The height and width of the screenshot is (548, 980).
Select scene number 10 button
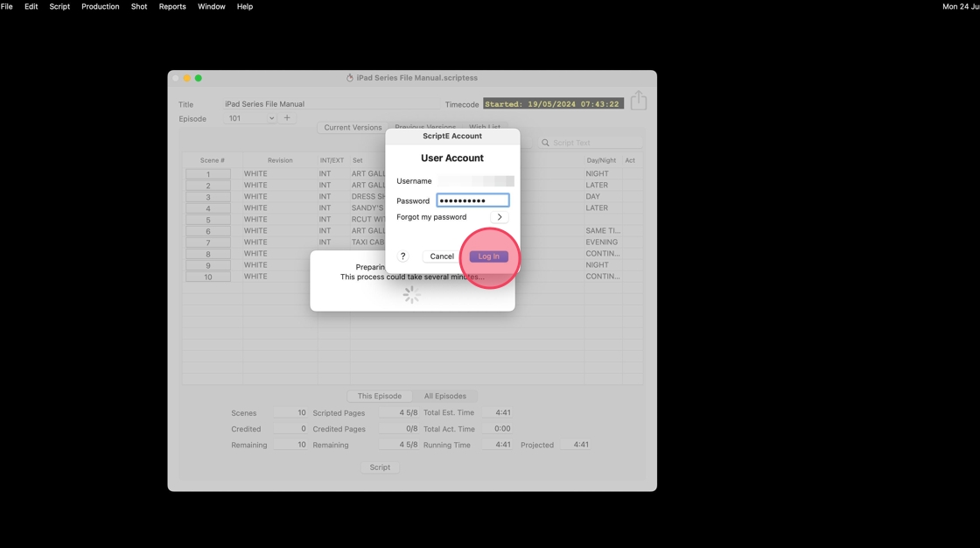[208, 277]
